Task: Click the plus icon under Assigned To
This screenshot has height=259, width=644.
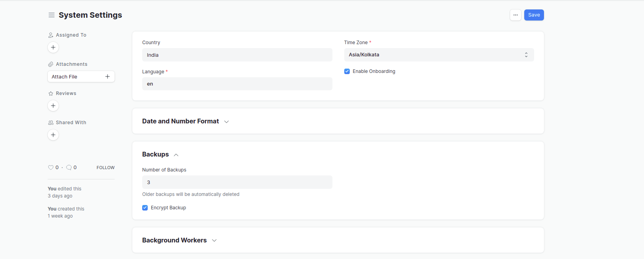Action: click(53, 47)
